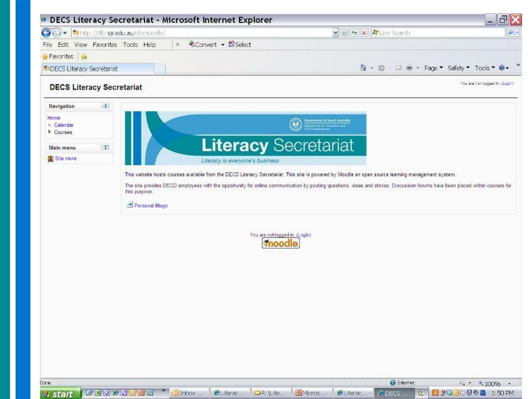Open the Site news link
Viewport: 532px width, 399px height.
click(x=65, y=158)
